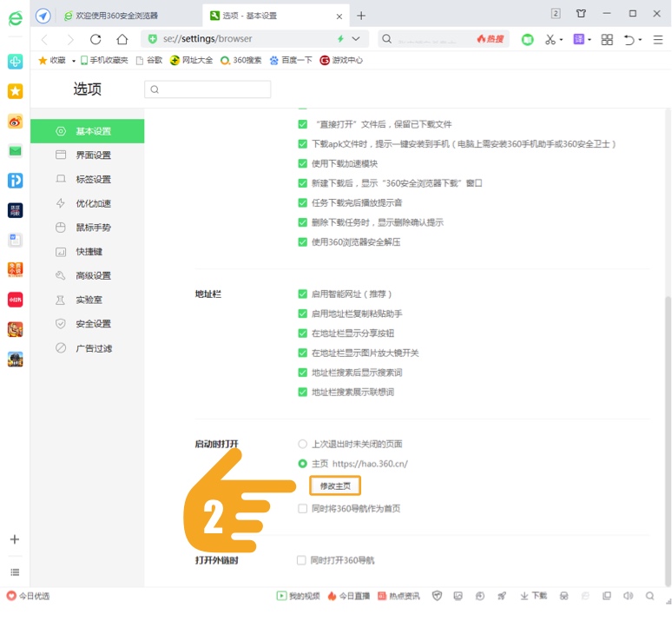Image resolution: width=672 pixels, height=621 pixels.
Task: Expand the address bar dropdown arrow
Action: 356,38
